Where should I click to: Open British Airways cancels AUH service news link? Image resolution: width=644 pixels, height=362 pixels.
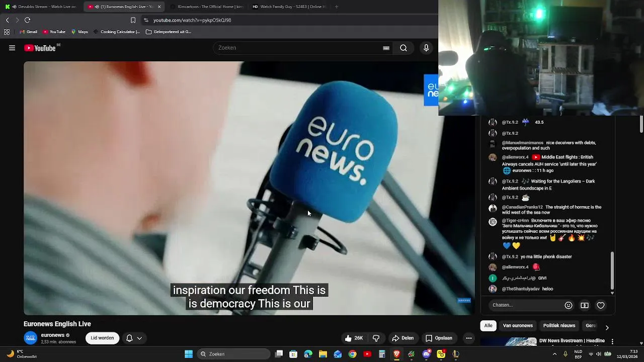(x=550, y=164)
